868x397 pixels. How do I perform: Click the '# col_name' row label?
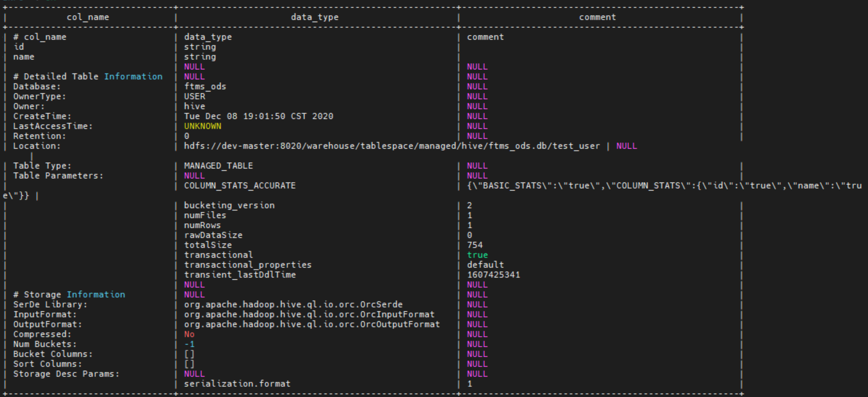tap(40, 37)
